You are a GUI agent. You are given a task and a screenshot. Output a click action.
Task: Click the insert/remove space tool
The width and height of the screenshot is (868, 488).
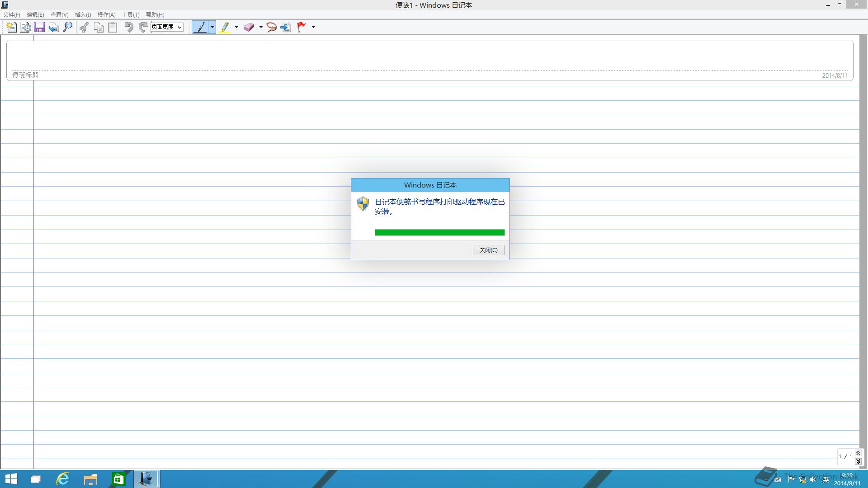pyautogui.click(x=286, y=27)
